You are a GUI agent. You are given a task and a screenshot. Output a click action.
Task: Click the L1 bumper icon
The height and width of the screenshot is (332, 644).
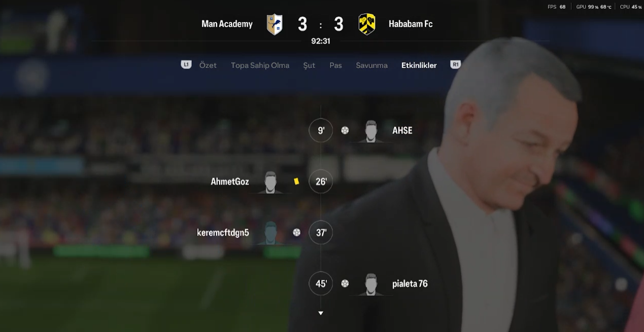tap(186, 65)
